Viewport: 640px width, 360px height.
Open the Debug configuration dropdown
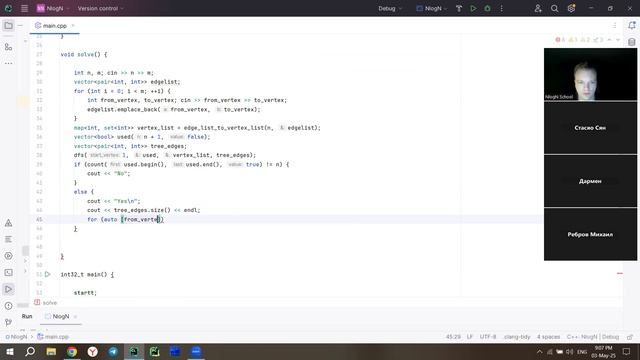coord(390,8)
